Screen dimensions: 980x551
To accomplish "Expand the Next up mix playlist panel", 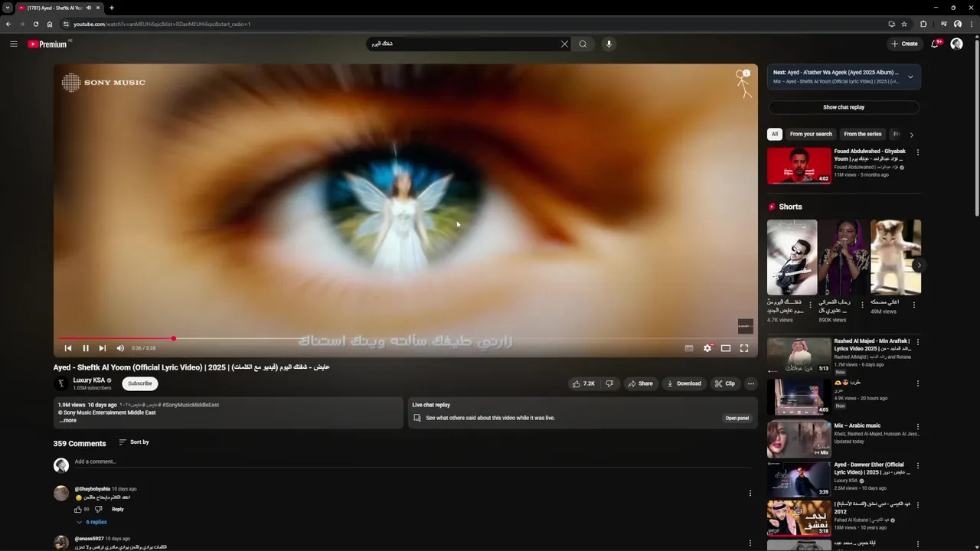I will tap(910, 77).
